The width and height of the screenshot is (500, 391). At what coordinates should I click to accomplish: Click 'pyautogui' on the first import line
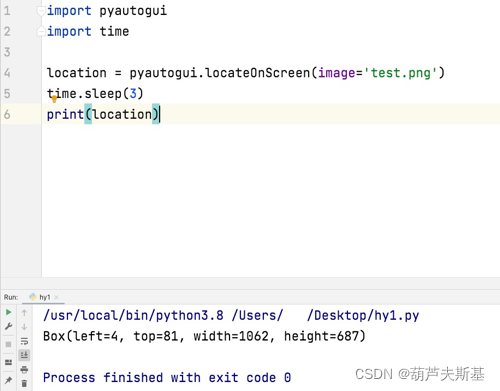[133, 11]
